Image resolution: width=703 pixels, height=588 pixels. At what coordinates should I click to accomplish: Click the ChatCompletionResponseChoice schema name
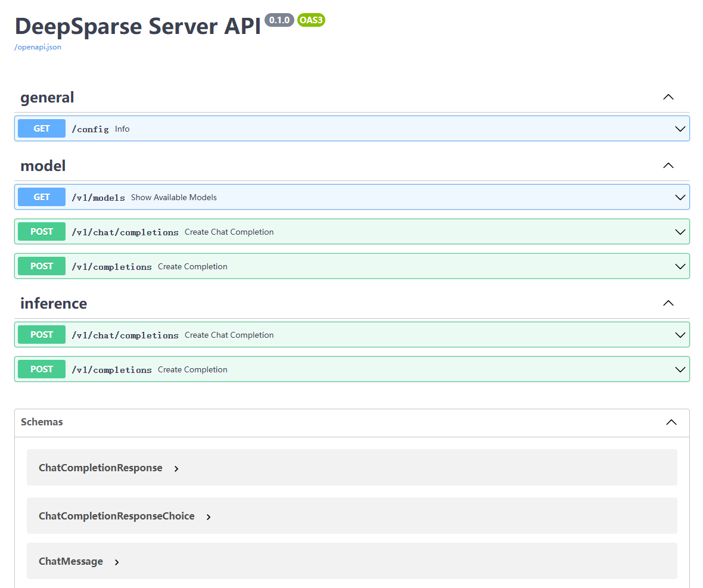click(117, 517)
